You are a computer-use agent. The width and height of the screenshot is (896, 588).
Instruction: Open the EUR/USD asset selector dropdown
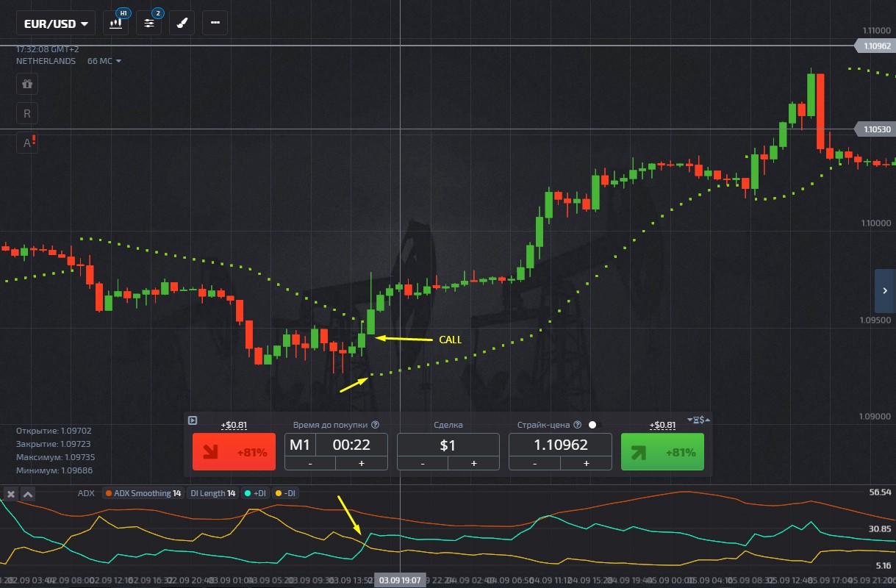click(56, 24)
